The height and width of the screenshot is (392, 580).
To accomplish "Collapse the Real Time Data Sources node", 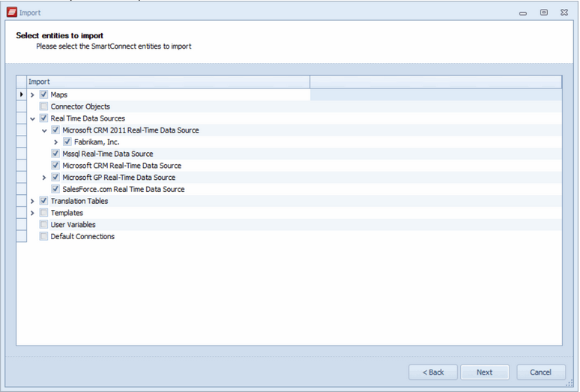I will tap(32, 118).
